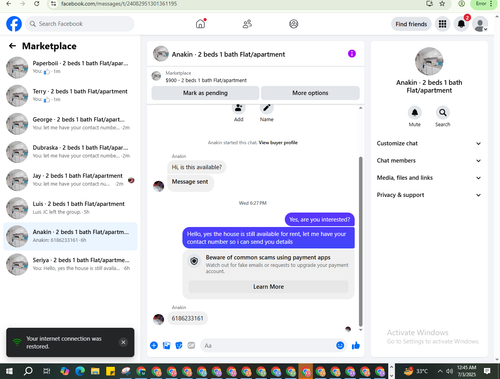Open more actions plus icon in composer
The image size is (500, 379).
click(x=154, y=345)
